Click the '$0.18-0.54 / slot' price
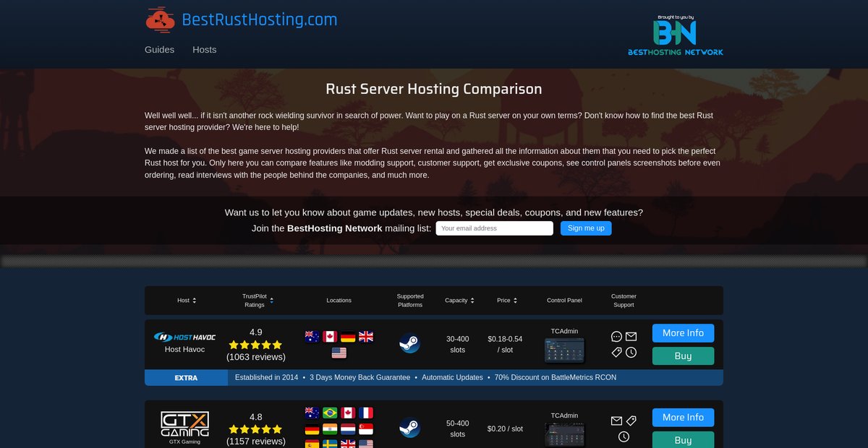 click(x=505, y=344)
